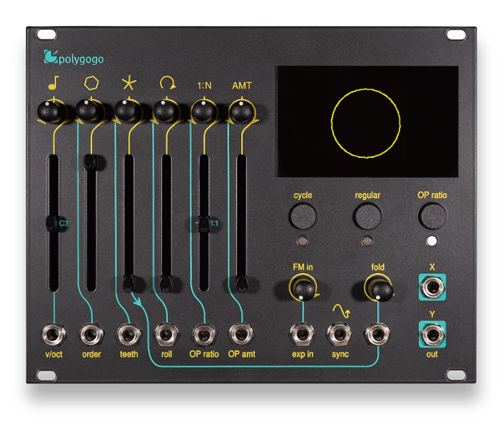Click the C3 marking on pitch slider
This screenshot has width=504, height=426.
(63, 223)
